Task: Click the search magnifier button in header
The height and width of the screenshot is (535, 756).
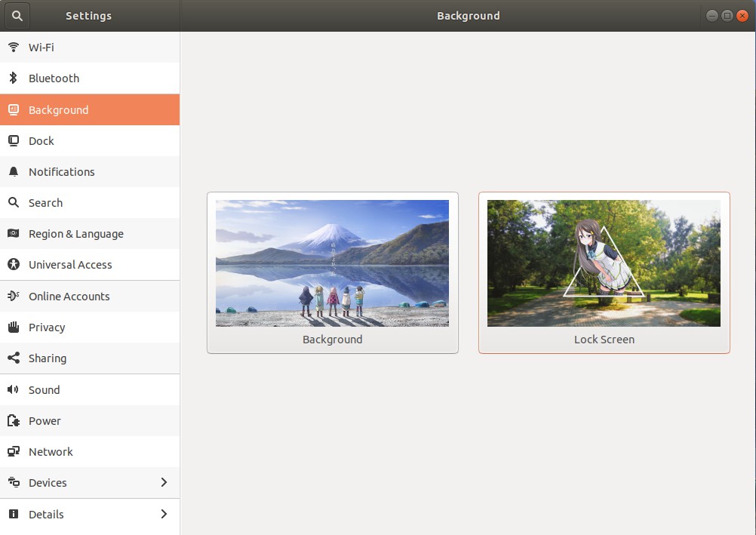Action: (x=17, y=15)
